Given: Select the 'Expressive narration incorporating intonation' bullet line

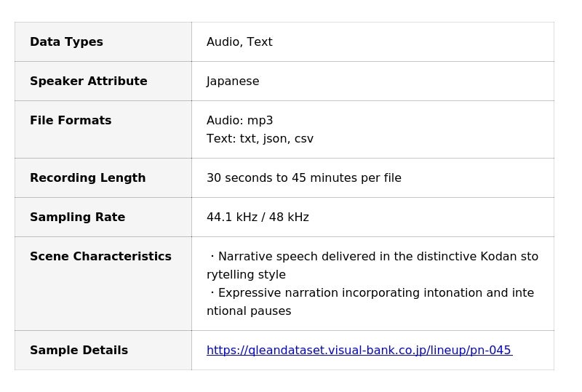Looking at the screenshot, I should [x=372, y=293].
